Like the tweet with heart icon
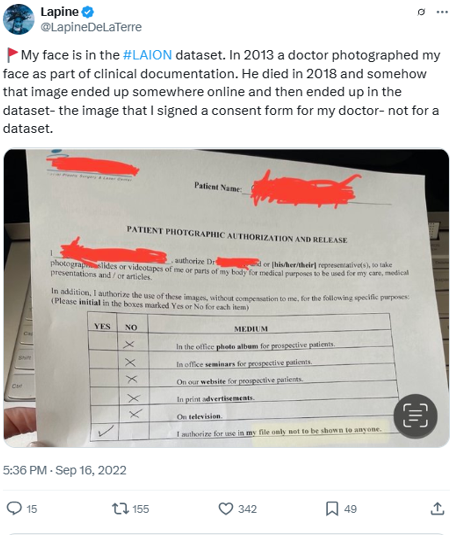Viewport: 464px width, 549px height. [x=226, y=508]
